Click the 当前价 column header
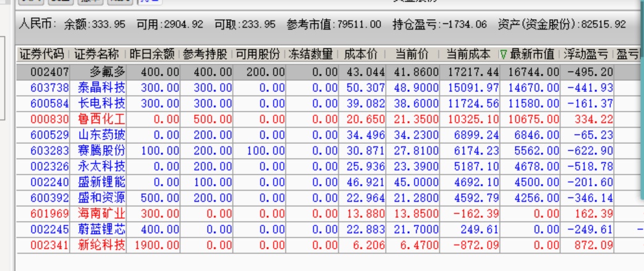 (412, 54)
